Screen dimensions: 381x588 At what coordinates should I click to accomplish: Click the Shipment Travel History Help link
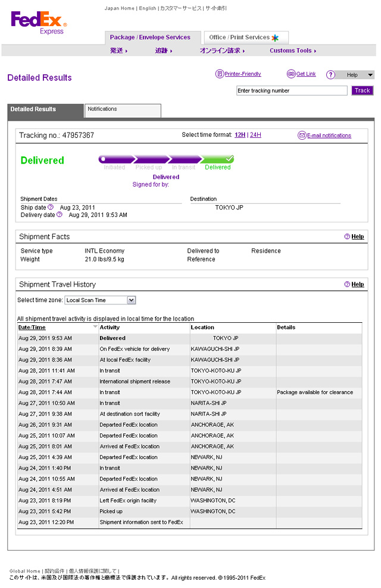[x=358, y=284]
